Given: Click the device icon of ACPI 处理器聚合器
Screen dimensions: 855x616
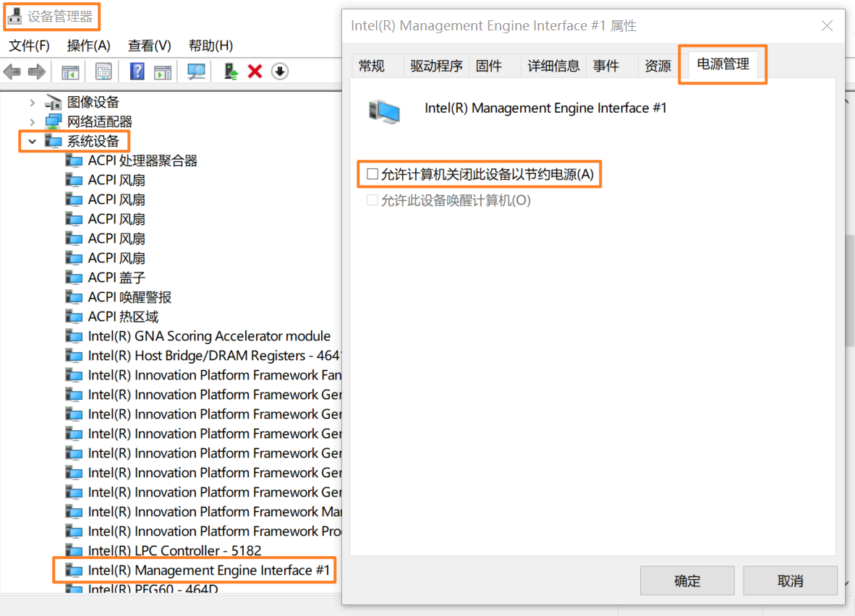Looking at the screenshot, I should [x=74, y=161].
